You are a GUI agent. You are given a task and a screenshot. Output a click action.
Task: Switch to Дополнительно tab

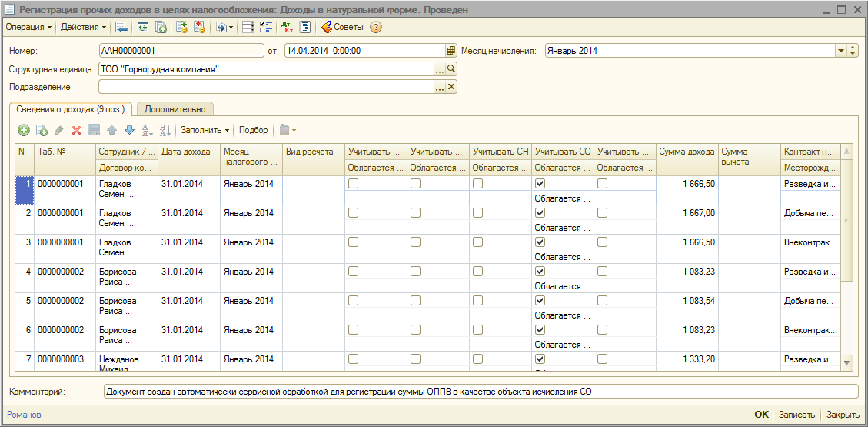[x=175, y=109]
